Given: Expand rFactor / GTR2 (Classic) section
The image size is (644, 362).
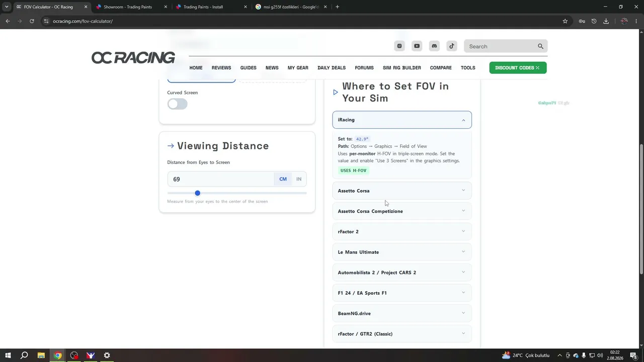Looking at the screenshot, I should click(x=402, y=334).
